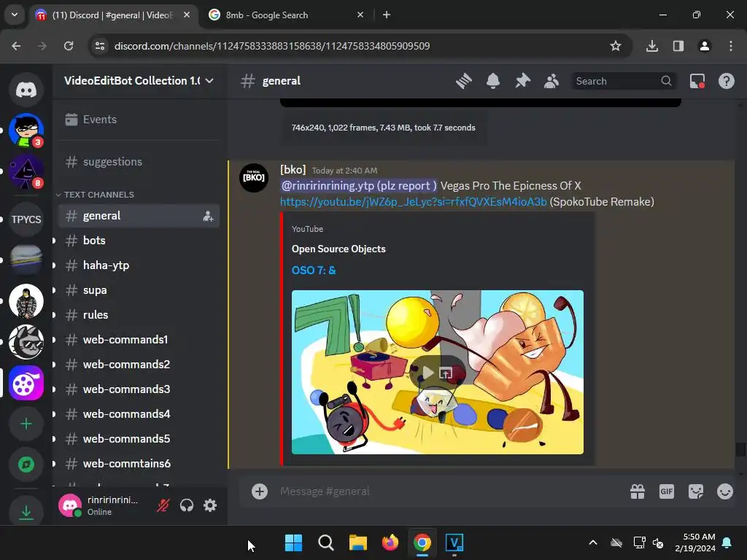Play the embedded YouTube video
747x560 pixels.
click(427, 373)
